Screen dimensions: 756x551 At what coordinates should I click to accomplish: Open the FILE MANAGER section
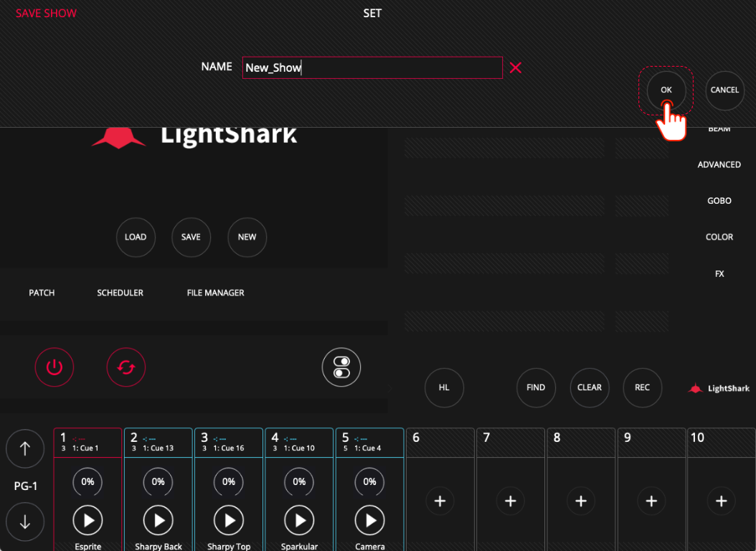tap(215, 293)
